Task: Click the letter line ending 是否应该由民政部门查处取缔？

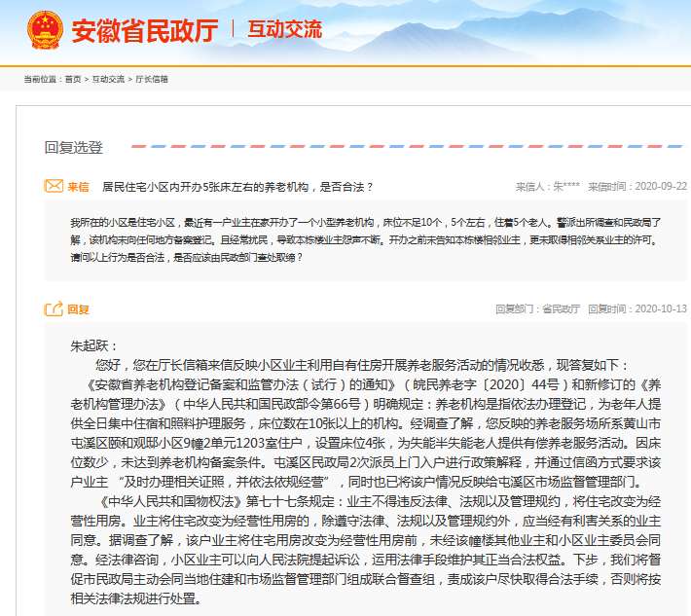Action: 187,257
